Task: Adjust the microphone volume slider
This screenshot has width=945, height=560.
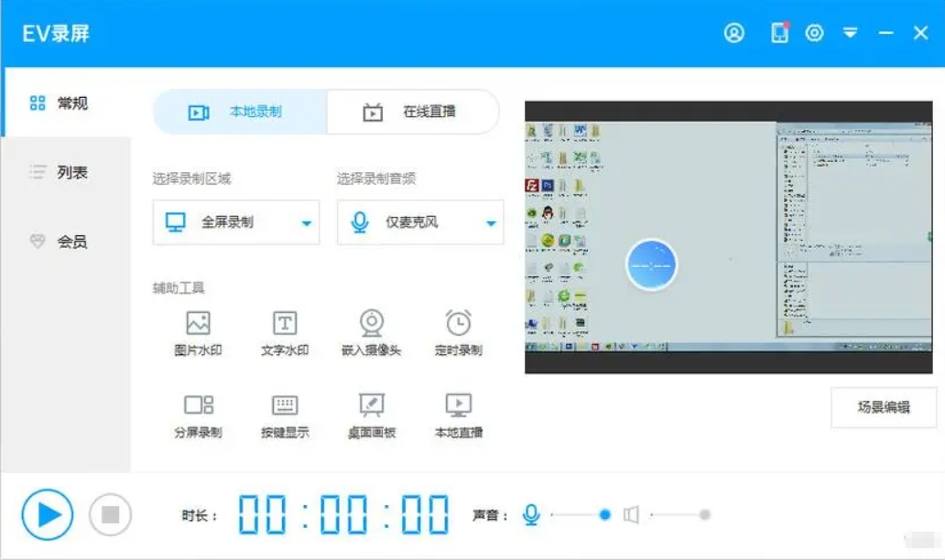Action: (x=581, y=515)
